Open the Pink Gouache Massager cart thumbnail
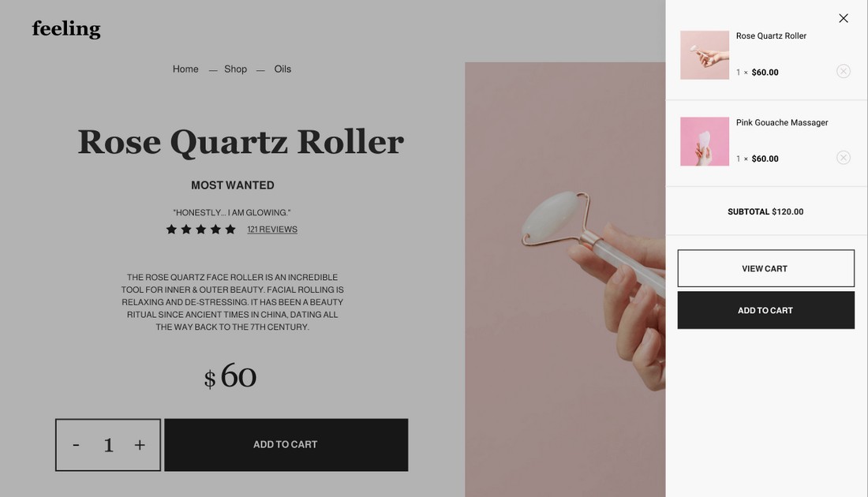868x497 pixels. click(704, 141)
